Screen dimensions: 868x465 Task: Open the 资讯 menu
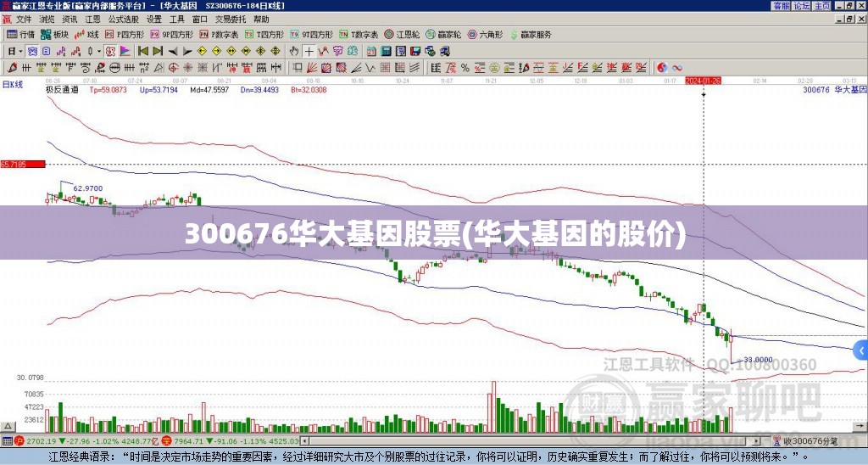pyautogui.click(x=70, y=20)
